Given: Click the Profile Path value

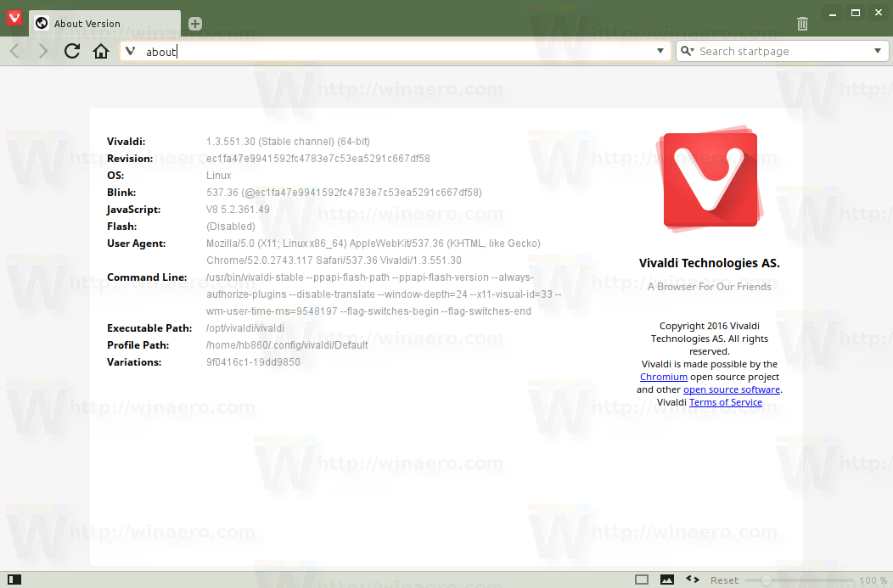Looking at the screenshot, I should tap(287, 345).
